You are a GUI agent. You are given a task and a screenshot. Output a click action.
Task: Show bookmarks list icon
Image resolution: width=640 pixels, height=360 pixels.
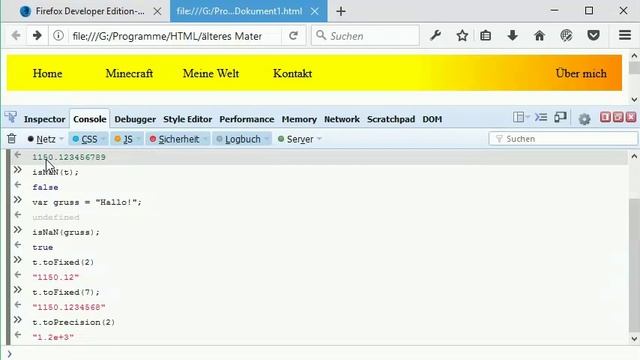click(485, 36)
